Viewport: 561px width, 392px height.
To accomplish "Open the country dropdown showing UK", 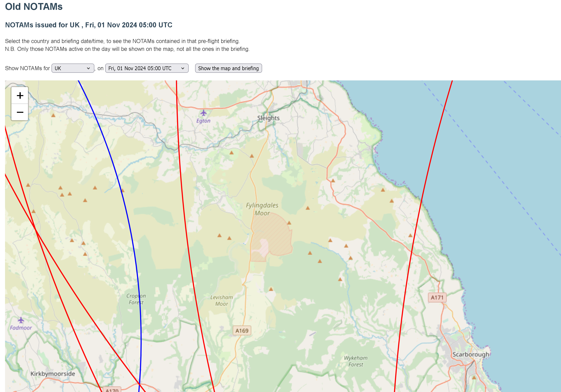I will tap(73, 68).
